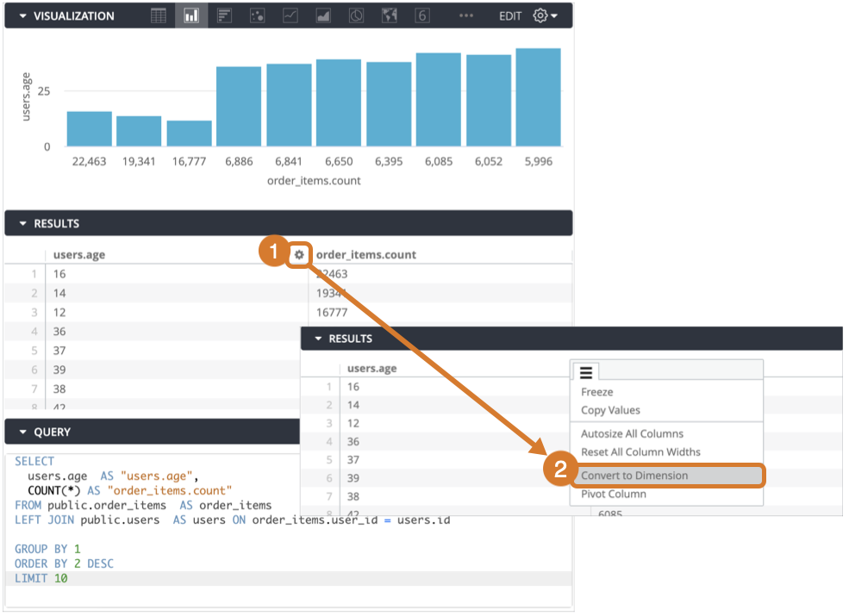The height and width of the screenshot is (616, 849).
Task: Collapse the QUERY section
Action: coord(22,432)
